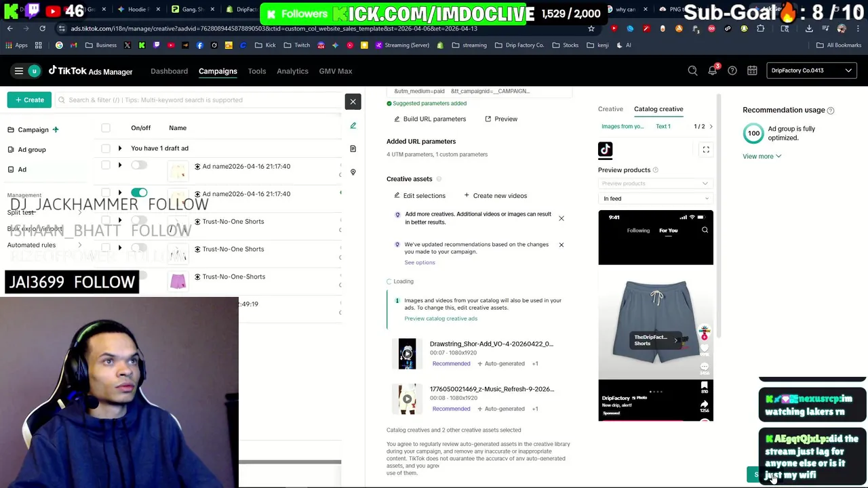
Task: Bookmark this page with the star icon
Action: (x=591, y=28)
